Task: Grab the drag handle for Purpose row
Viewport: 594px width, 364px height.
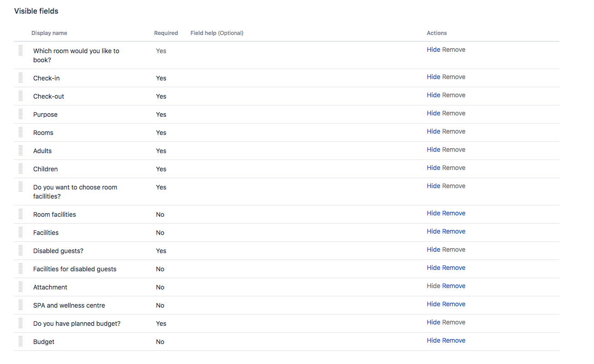Action: coord(20,114)
